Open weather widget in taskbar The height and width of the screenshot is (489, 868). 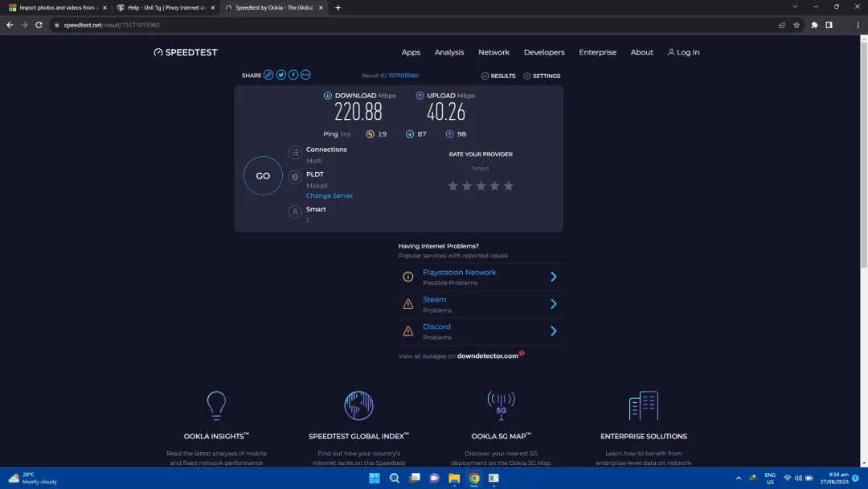[33, 478]
